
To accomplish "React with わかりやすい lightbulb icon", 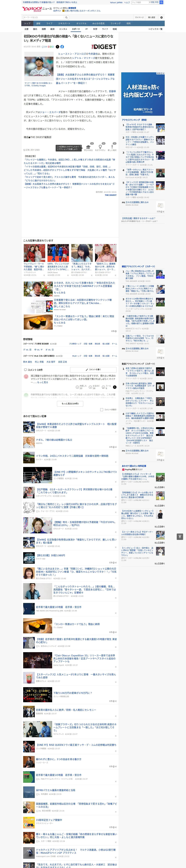I will (100, 147).
